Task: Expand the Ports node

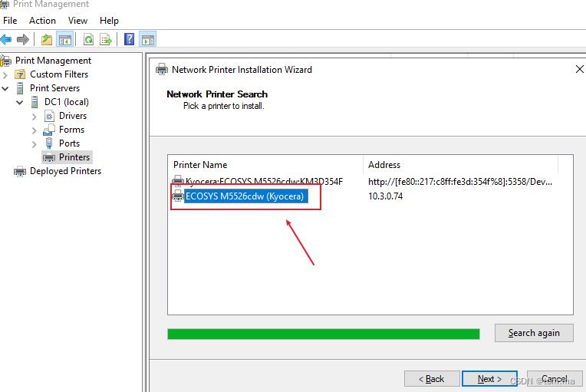Action: pyautogui.click(x=35, y=144)
